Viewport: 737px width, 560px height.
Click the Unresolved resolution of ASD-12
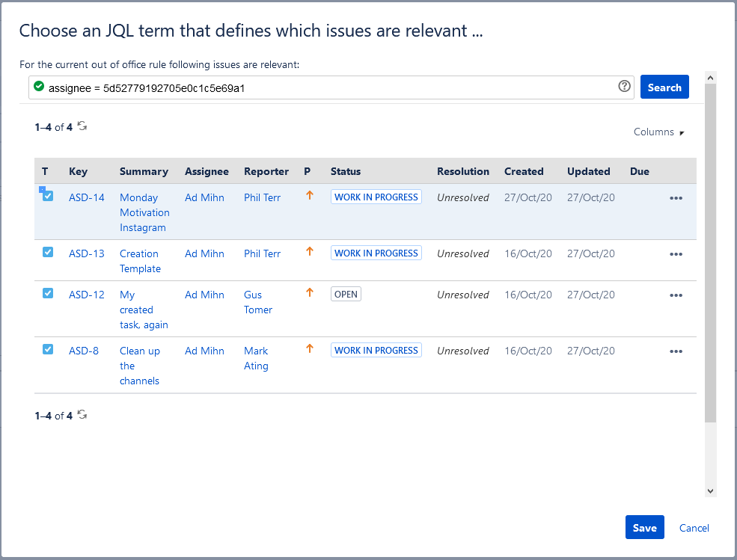pyautogui.click(x=463, y=295)
